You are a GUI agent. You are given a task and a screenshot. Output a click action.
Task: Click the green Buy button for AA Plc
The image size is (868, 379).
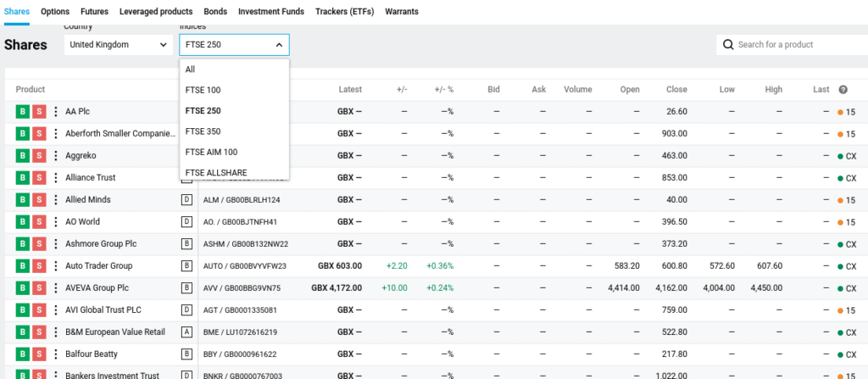click(x=22, y=111)
